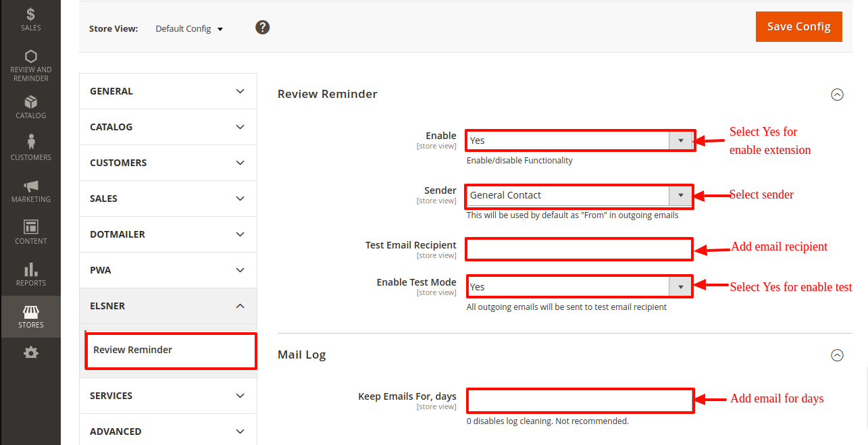Click the Save Config button
868x445 pixels.
pyautogui.click(x=798, y=27)
